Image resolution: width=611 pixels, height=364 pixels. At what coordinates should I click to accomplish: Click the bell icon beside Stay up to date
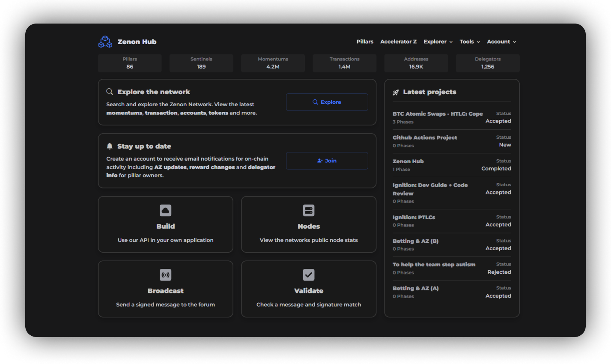click(x=110, y=146)
